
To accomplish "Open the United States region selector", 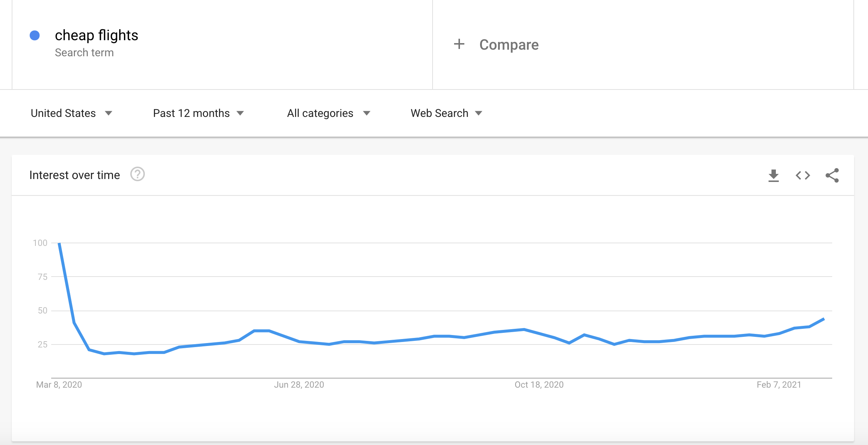I will point(71,113).
